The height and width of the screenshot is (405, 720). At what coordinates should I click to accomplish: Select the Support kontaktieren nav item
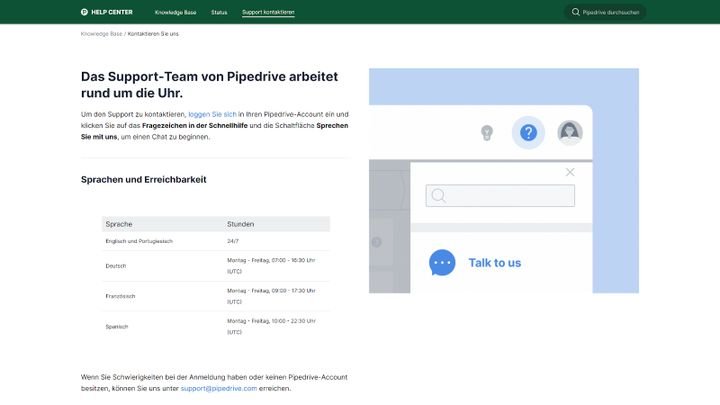point(268,12)
